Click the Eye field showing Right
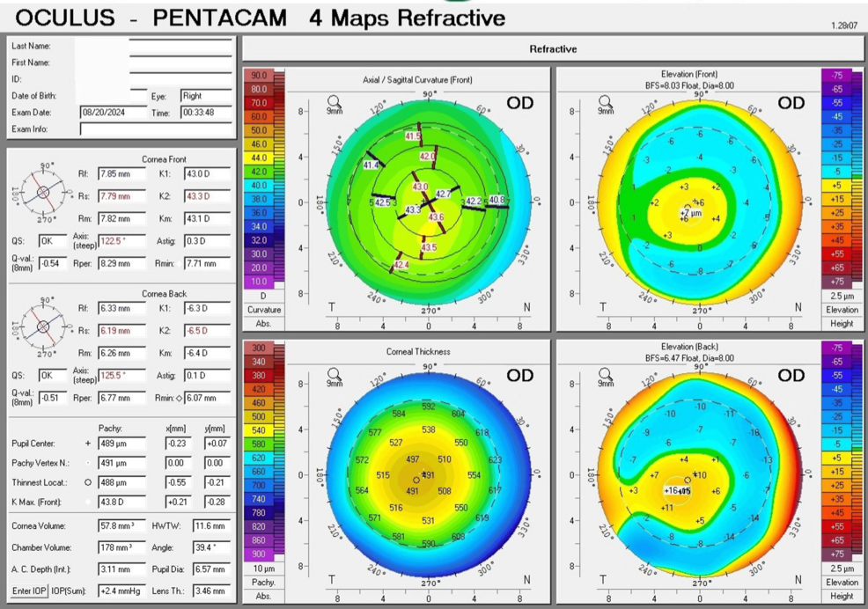 pos(206,96)
